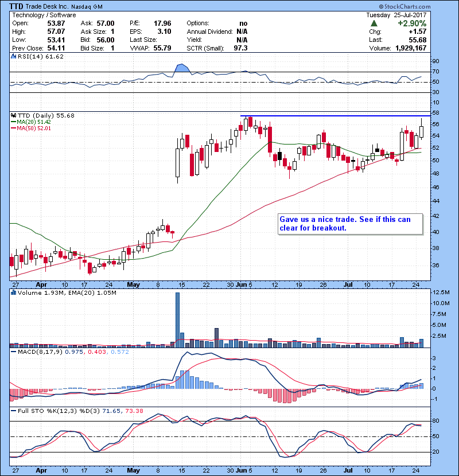
Task: Click the tallest volume bar in the Volume panel
Action: [x=177, y=320]
